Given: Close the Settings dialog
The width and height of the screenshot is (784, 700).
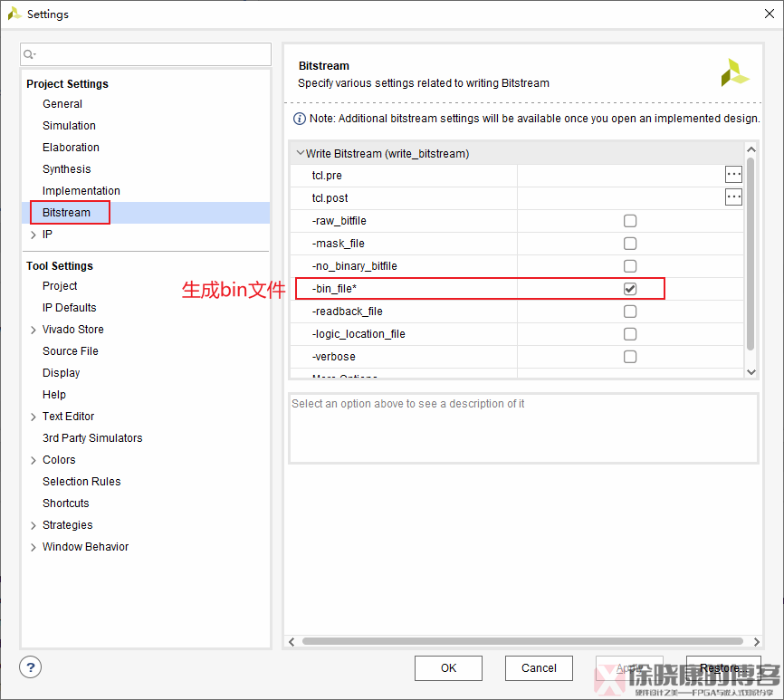Looking at the screenshot, I should (x=770, y=14).
